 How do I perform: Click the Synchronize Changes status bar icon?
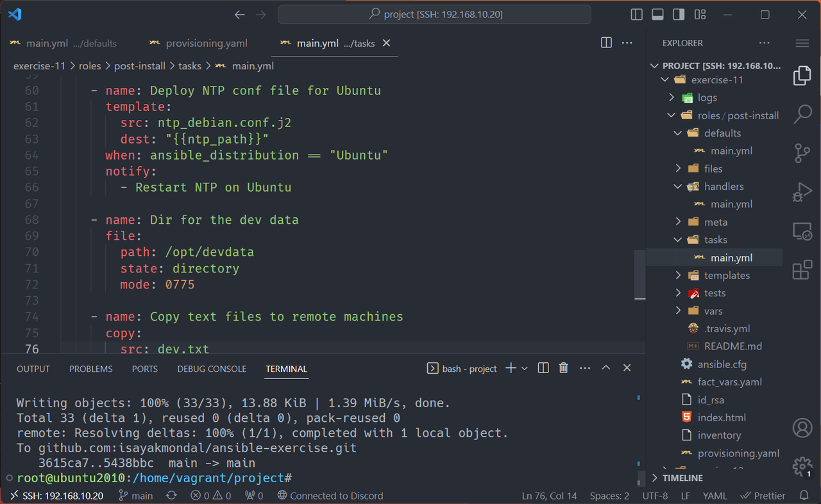tap(171, 496)
